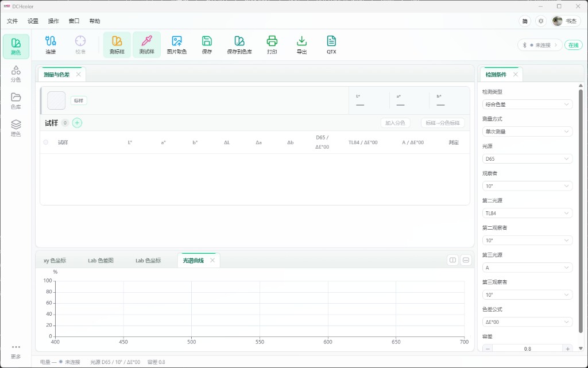Open the 色库 folder in sidebar
The height and width of the screenshot is (368, 588).
click(16, 101)
